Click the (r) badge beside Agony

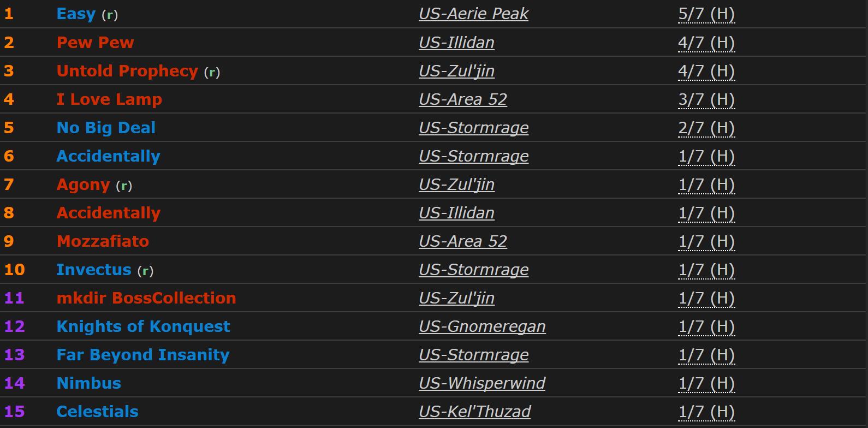tap(124, 186)
